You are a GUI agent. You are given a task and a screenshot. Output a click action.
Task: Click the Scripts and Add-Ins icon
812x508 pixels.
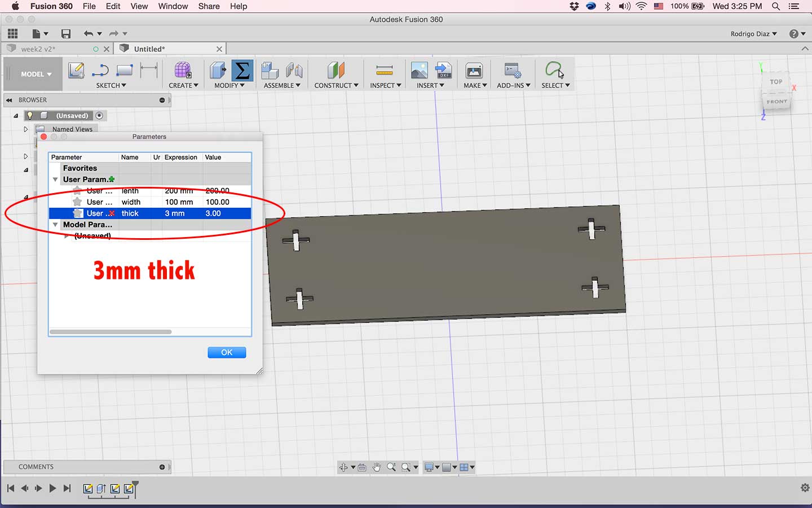click(513, 71)
